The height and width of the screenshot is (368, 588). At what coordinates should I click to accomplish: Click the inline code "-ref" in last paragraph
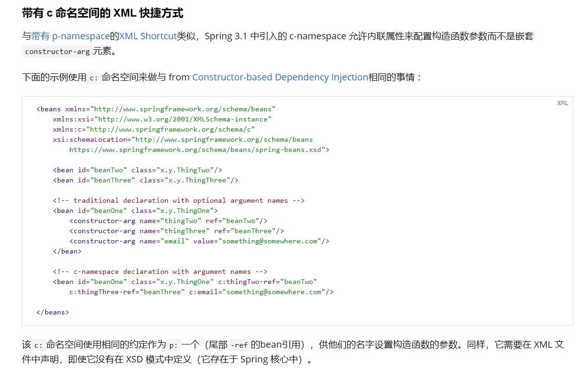[x=239, y=345]
